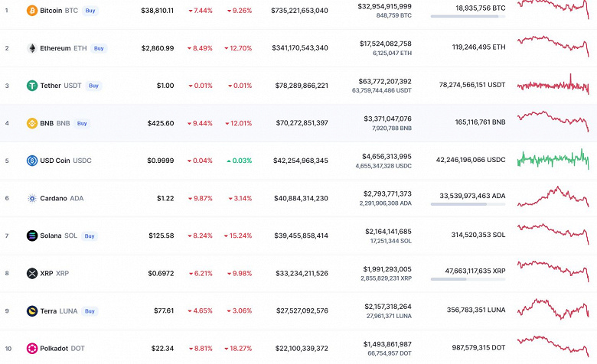Click the yellow BNB logo icon

tap(32, 123)
